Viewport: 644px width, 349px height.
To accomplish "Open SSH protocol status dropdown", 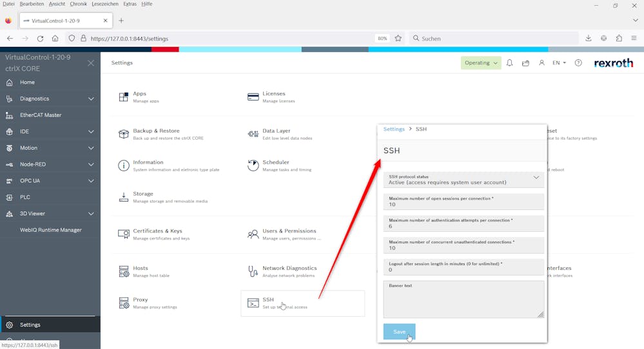I will 463,180.
